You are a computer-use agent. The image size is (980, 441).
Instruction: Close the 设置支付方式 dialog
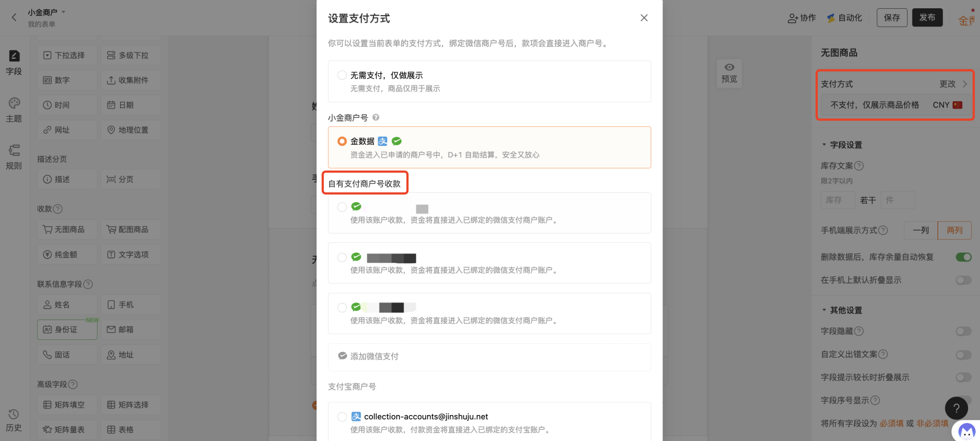[644, 18]
